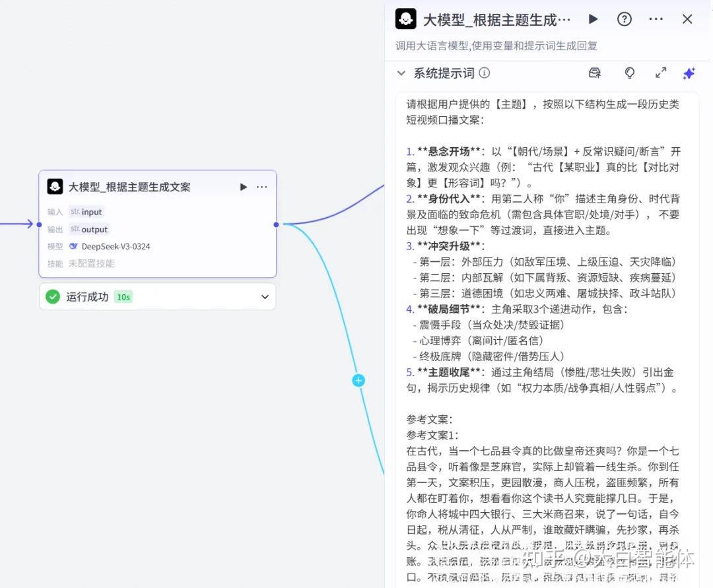This screenshot has height=588, width=713.
Task: Click 未配置技能 text on node
Action: tap(91, 263)
